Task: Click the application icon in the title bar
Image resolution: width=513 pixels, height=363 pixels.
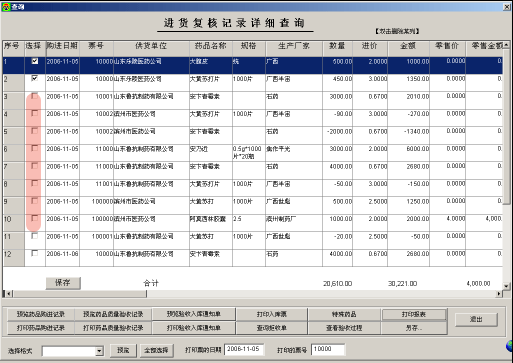Action: [6, 6]
